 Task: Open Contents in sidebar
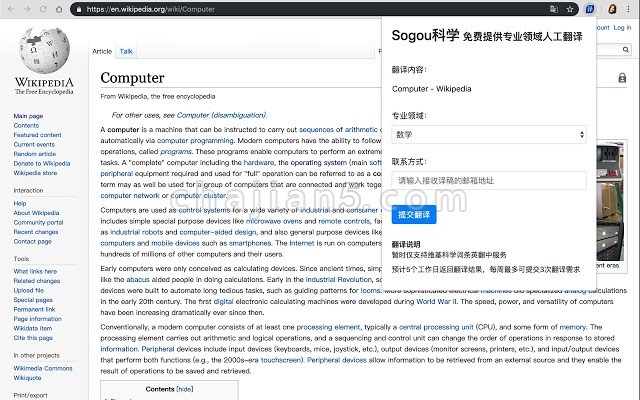coord(26,125)
